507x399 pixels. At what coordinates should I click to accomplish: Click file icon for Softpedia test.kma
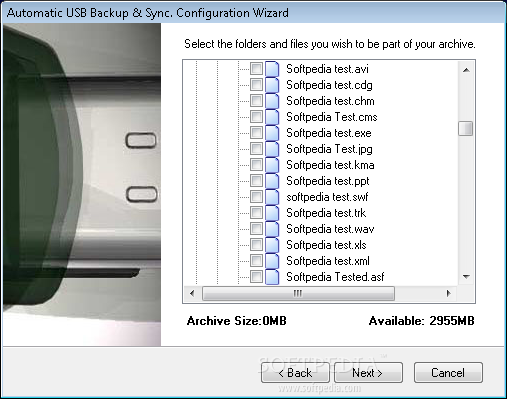click(x=272, y=165)
